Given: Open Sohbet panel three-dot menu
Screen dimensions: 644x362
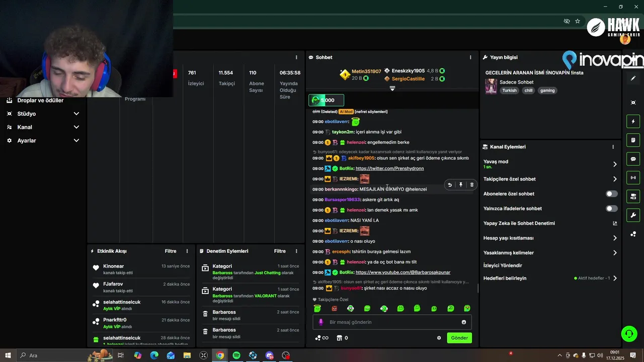Looking at the screenshot, I should [x=470, y=57].
